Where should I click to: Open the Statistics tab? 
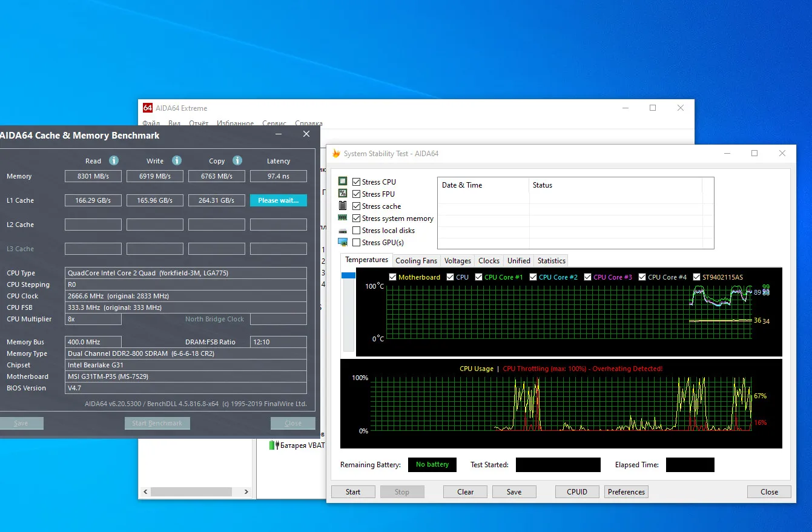[551, 261]
